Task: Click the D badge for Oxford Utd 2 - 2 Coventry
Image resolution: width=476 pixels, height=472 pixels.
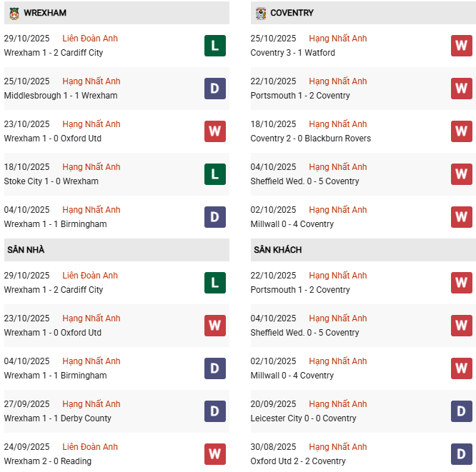Action: [461, 454]
